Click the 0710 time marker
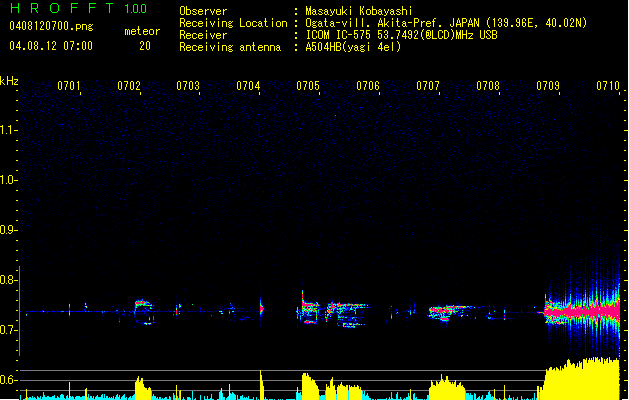Viewport: 629px width, 400px height. (608, 86)
